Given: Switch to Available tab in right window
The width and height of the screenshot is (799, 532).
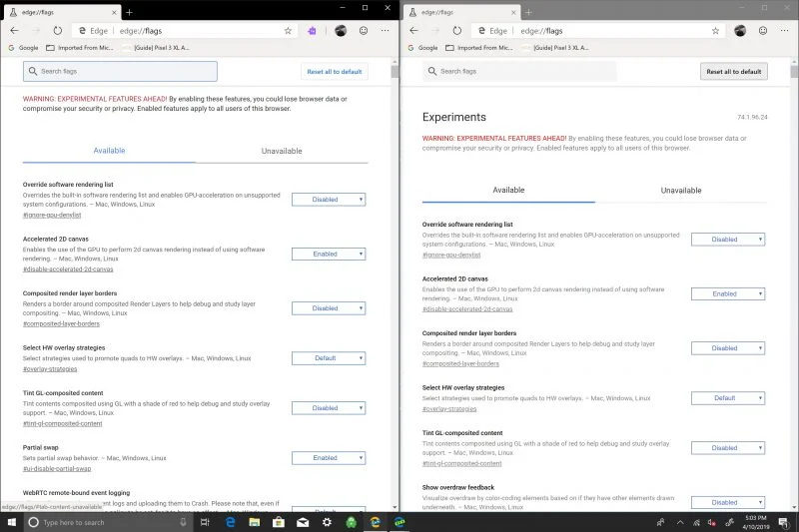Looking at the screenshot, I should 508,190.
